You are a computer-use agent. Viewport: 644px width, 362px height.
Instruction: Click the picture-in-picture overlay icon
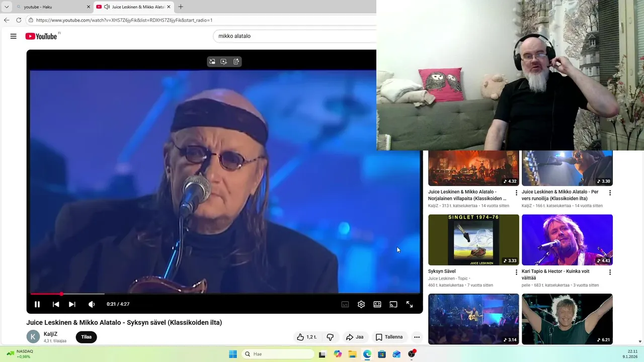[212, 61]
